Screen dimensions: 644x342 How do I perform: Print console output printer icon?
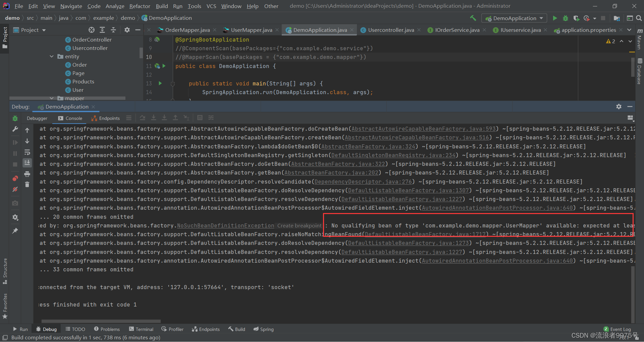coord(27,174)
